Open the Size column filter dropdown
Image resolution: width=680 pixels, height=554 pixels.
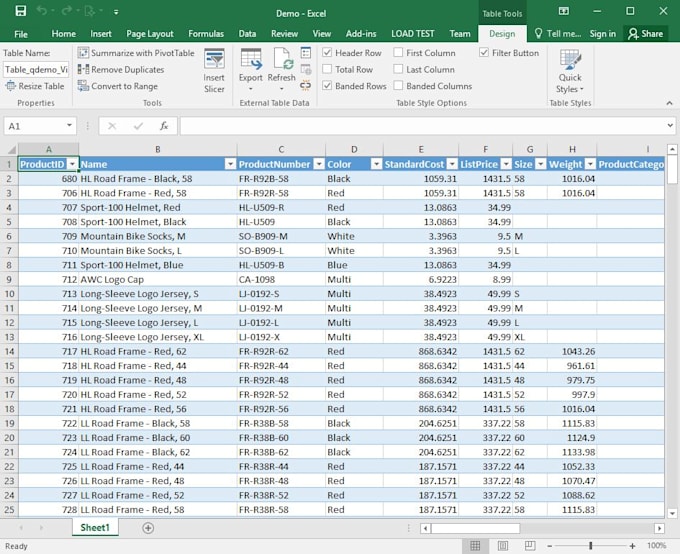(x=541, y=164)
